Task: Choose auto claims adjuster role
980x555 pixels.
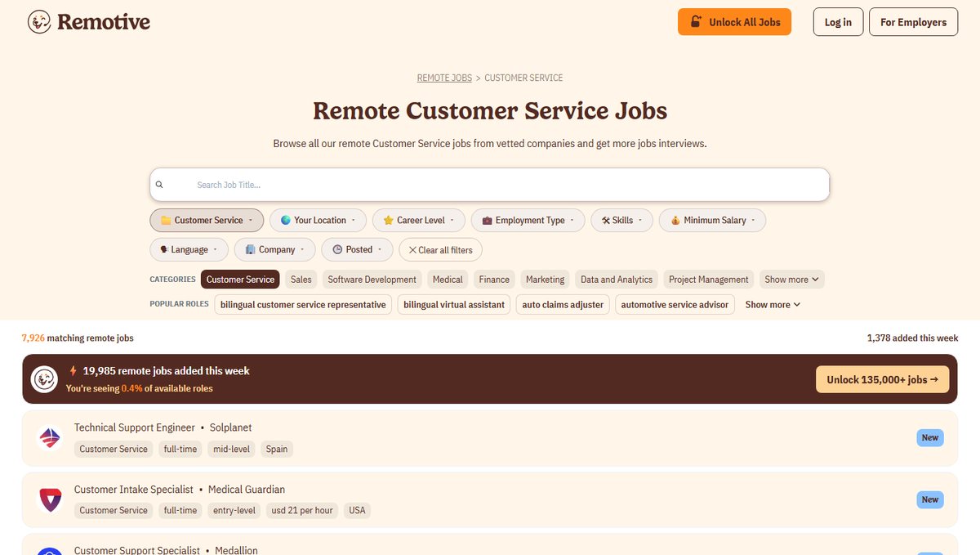Action: (x=563, y=305)
